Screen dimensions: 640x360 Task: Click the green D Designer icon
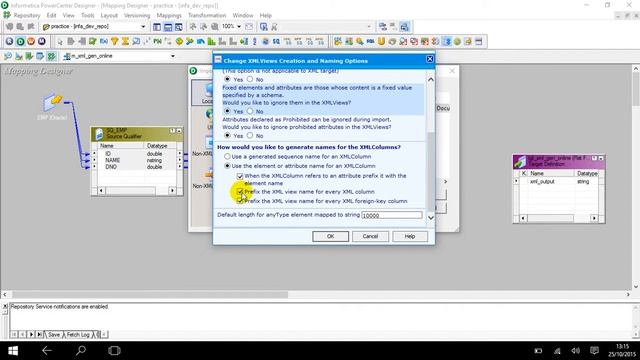coord(20,41)
